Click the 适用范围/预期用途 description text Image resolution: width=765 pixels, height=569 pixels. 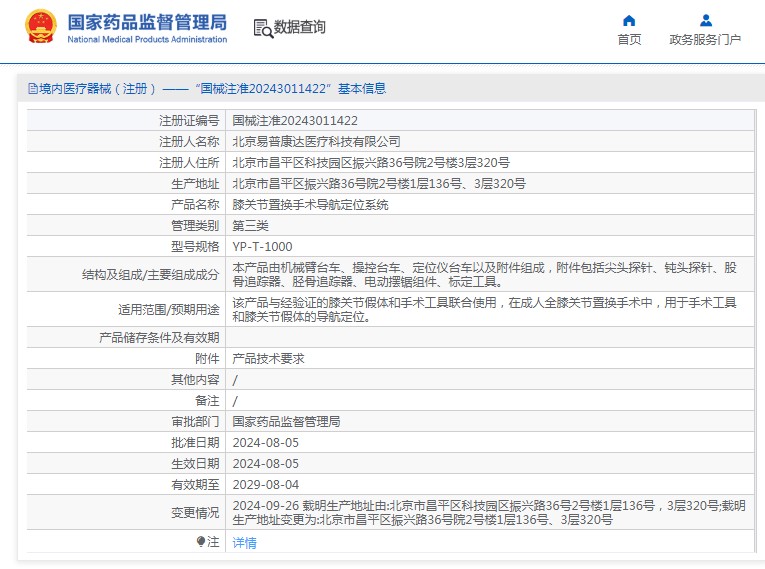484,309
